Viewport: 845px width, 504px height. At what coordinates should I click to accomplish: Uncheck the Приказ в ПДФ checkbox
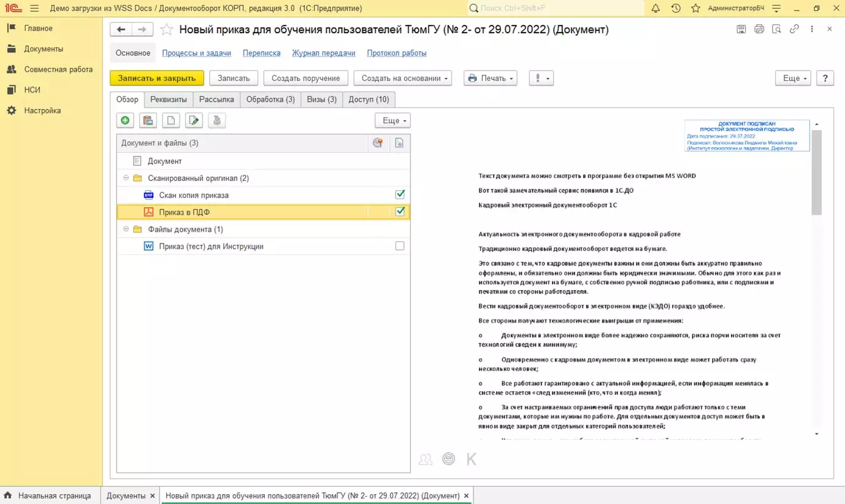tap(400, 212)
